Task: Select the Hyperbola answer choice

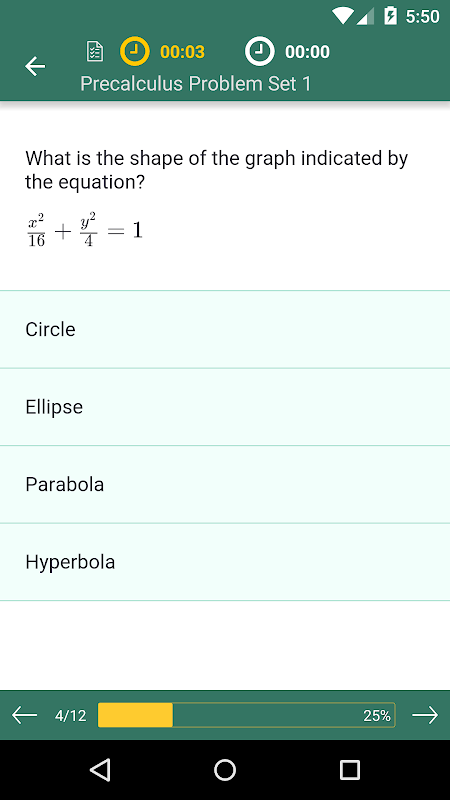Action: [x=225, y=562]
